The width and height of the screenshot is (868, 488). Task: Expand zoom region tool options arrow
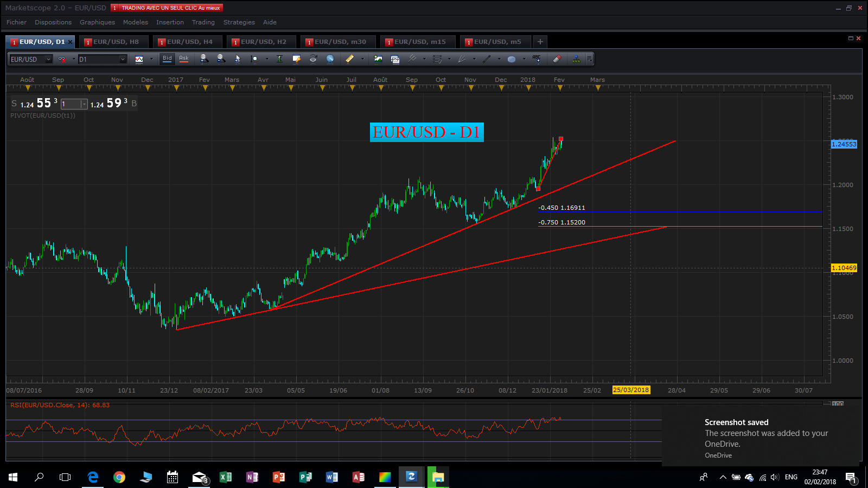[x=266, y=59]
